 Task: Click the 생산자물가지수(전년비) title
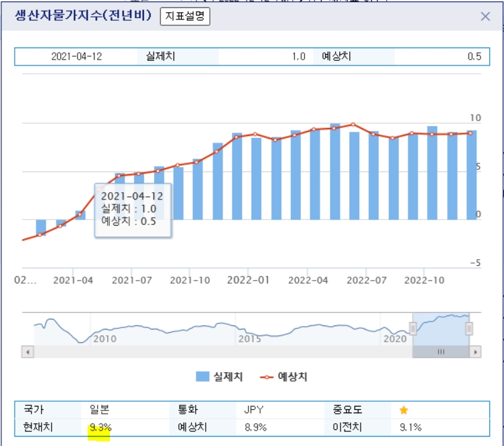(x=83, y=15)
